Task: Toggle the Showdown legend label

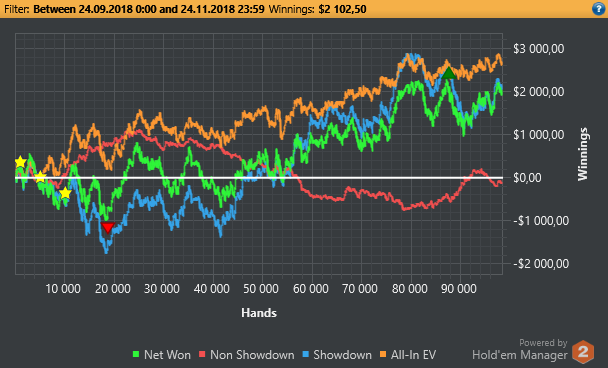Action: 342,355
